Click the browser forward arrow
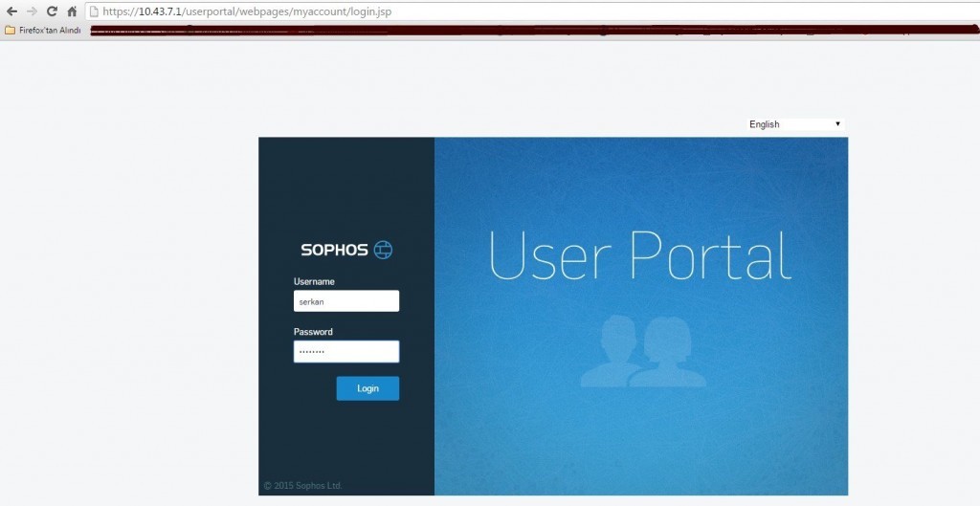Viewport: 980px width, 506px height. coord(32,11)
